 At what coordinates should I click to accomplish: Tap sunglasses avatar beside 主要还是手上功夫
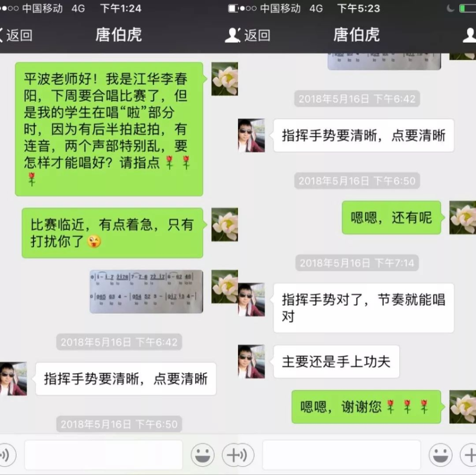click(x=251, y=362)
